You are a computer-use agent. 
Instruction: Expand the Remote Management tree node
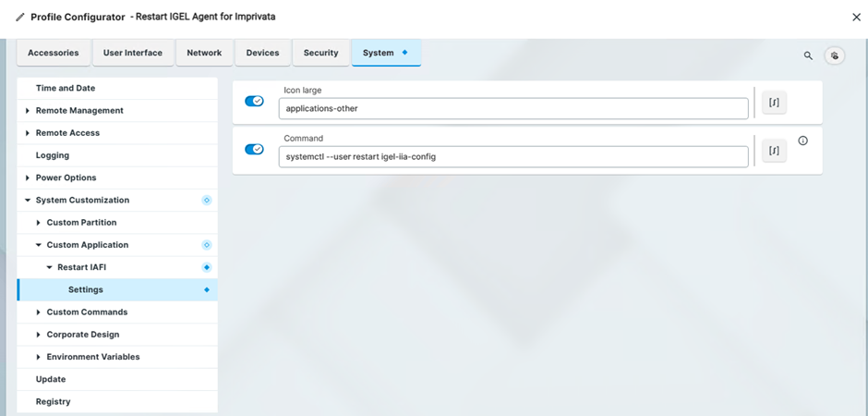(x=28, y=111)
